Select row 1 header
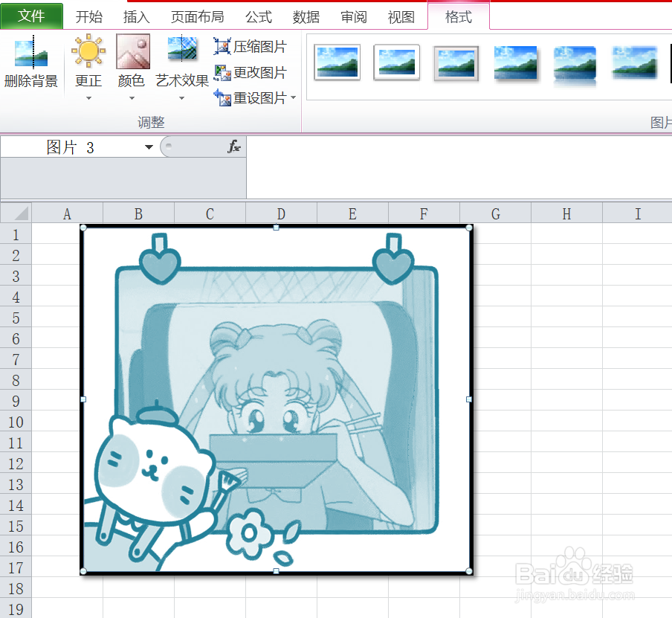The width and height of the screenshot is (672, 618). point(16,234)
